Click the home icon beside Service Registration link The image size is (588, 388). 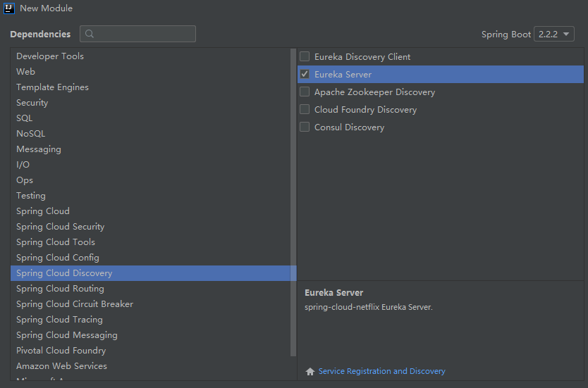[x=310, y=371]
